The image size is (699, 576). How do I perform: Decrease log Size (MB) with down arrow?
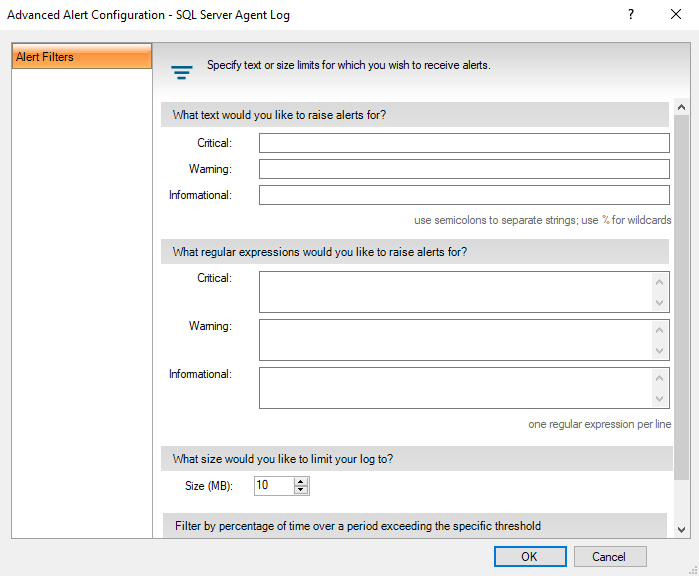(x=301, y=490)
